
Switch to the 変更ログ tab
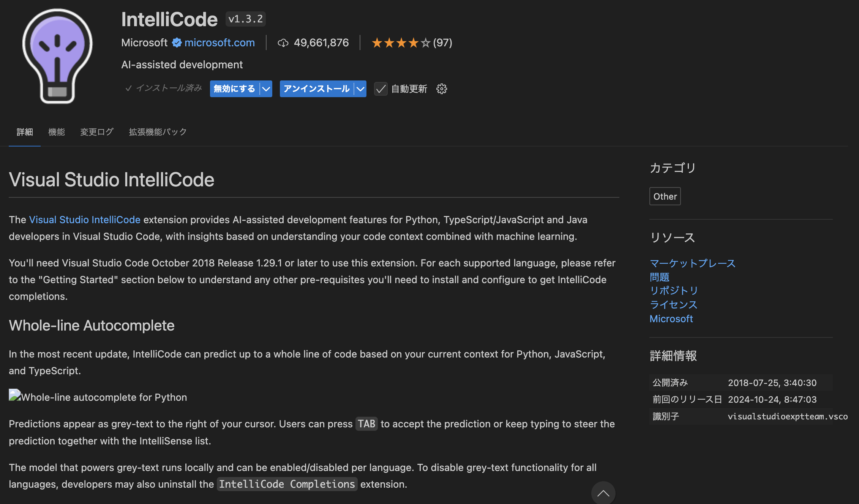pos(96,132)
